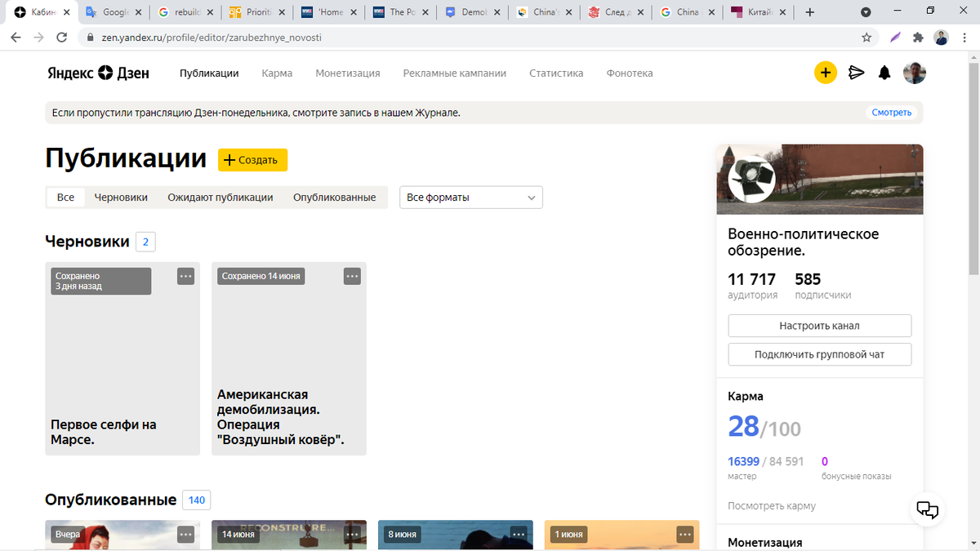Expand the Все форматы dropdown
The image size is (980, 551).
470,198
